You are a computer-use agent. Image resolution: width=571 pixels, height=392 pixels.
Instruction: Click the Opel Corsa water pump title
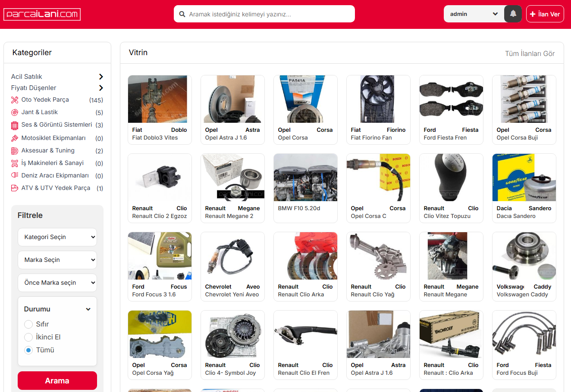click(293, 138)
